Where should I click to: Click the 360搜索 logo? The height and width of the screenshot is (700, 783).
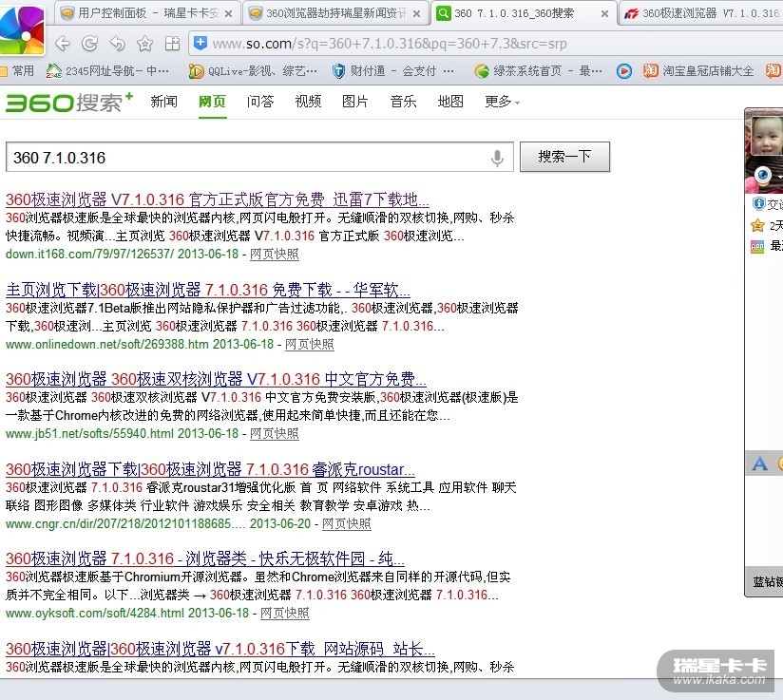(69, 103)
